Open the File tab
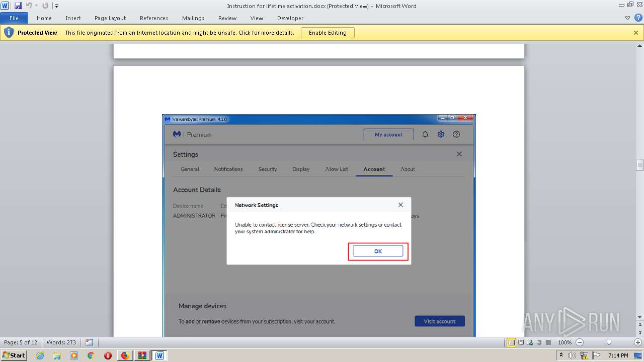This screenshot has height=362, width=644. 14,18
